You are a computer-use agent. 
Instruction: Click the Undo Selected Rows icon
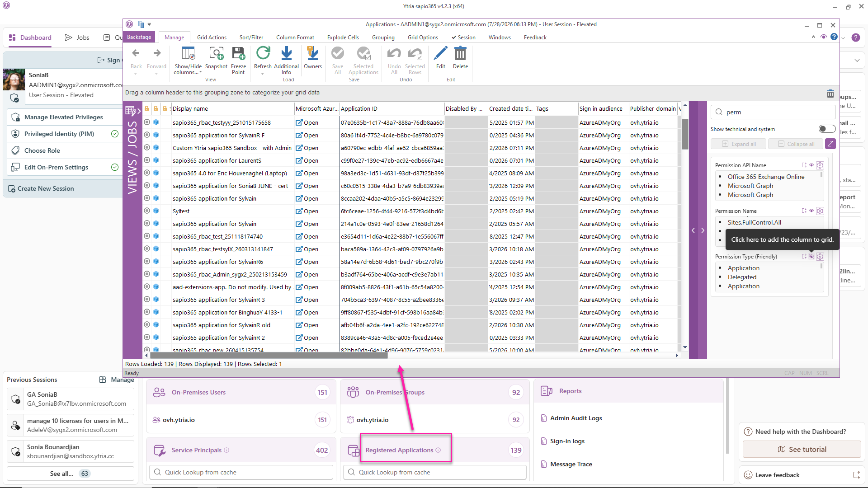415,54
